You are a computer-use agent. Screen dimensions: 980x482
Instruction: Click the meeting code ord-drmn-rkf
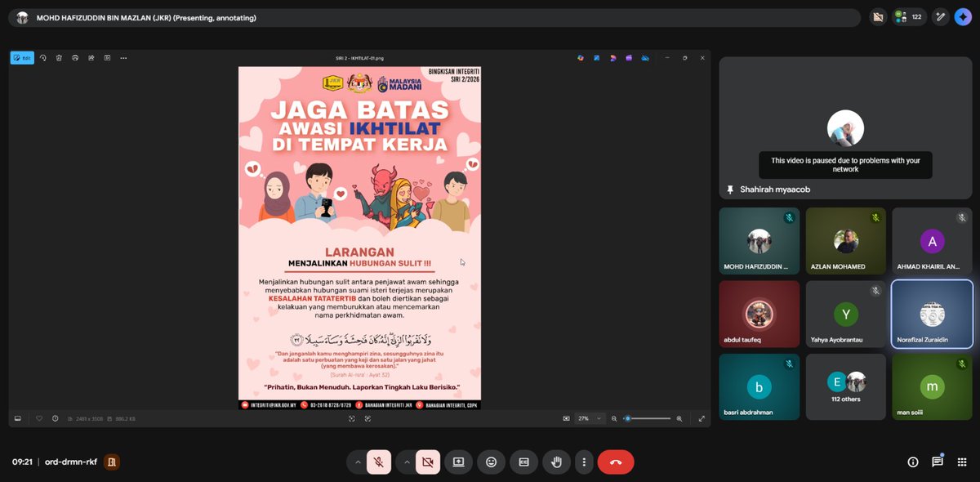pyautogui.click(x=71, y=462)
